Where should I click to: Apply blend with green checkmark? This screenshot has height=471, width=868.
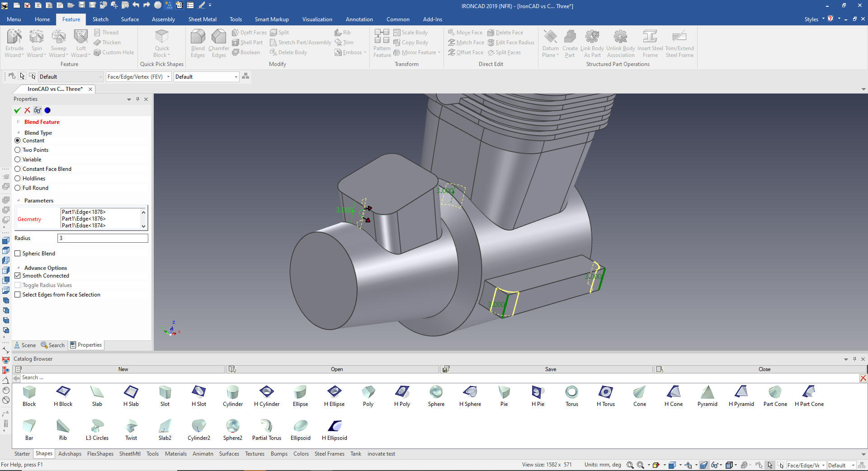(17, 110)
